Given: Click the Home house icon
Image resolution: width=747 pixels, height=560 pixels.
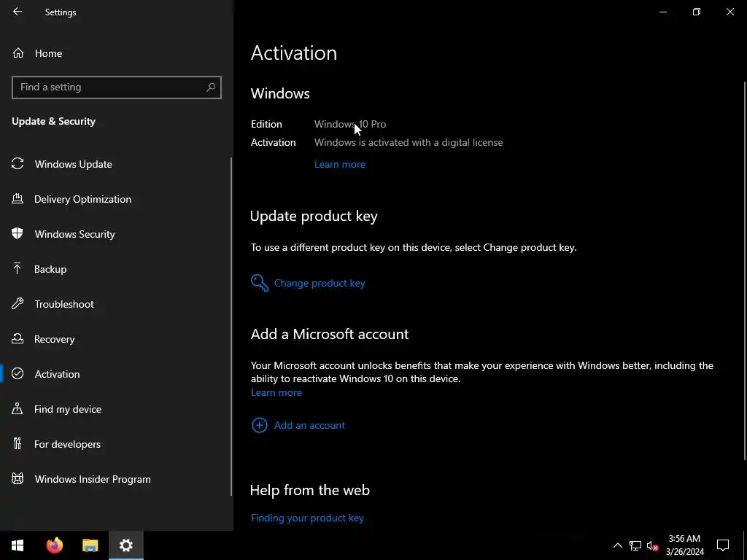Looking at the screenshot, I should pos(18,52).
